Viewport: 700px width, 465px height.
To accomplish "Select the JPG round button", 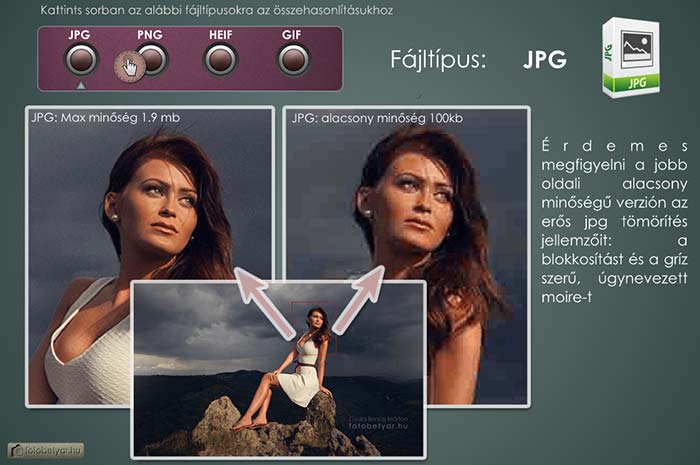I will tap(79, 60).
